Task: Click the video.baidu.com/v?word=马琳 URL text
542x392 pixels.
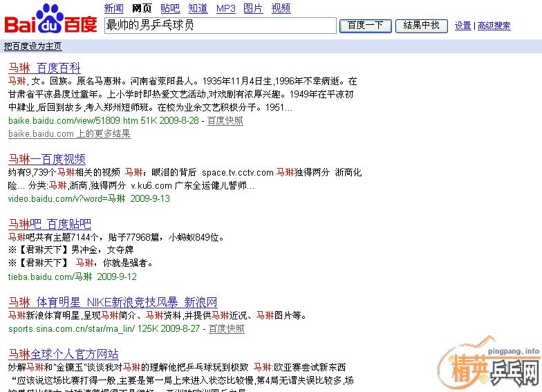Action: (66, 199)
